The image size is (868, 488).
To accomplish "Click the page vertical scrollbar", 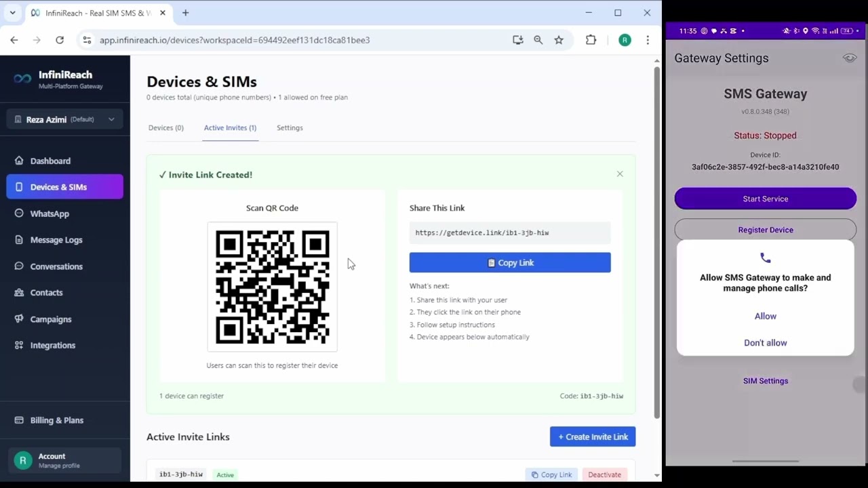I will [x=656, y=243].
